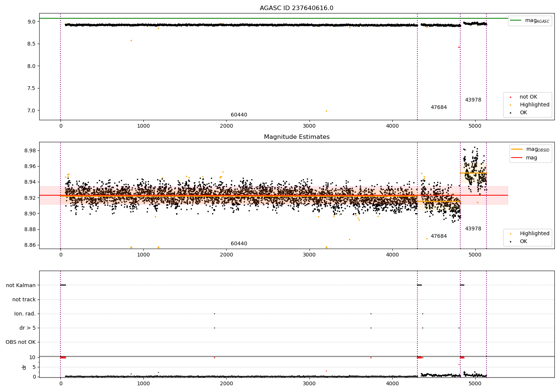
Task: Select 'Highlighted' legend entry in top plot
Action: coord(535,105)
